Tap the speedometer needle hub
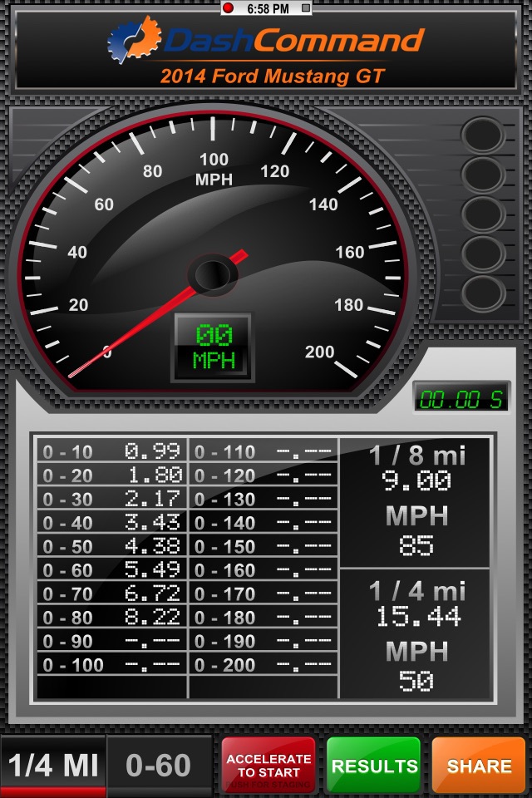The width and height of the screenshot is (532, 798). click(212, 275)
